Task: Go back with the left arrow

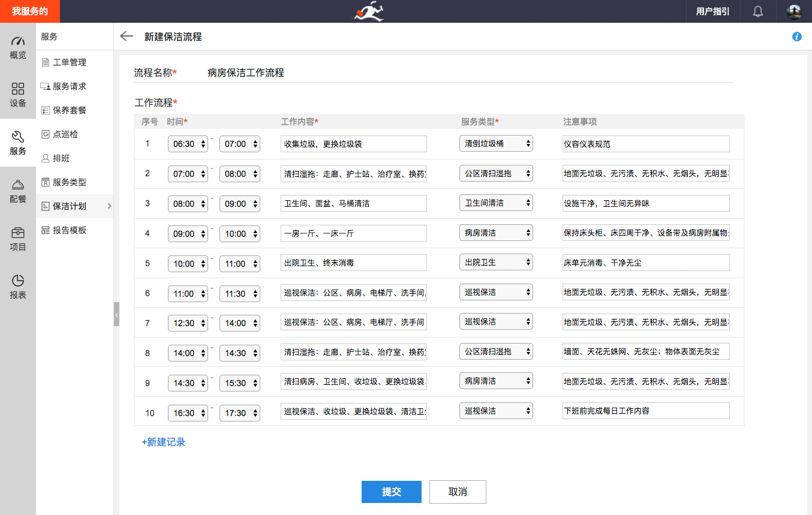Action: tap(127, 36)
